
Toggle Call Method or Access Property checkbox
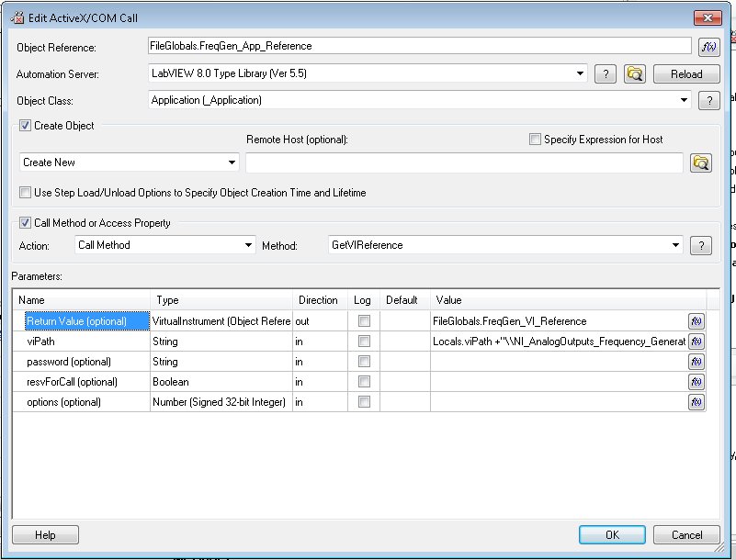(x=26, y=223)
